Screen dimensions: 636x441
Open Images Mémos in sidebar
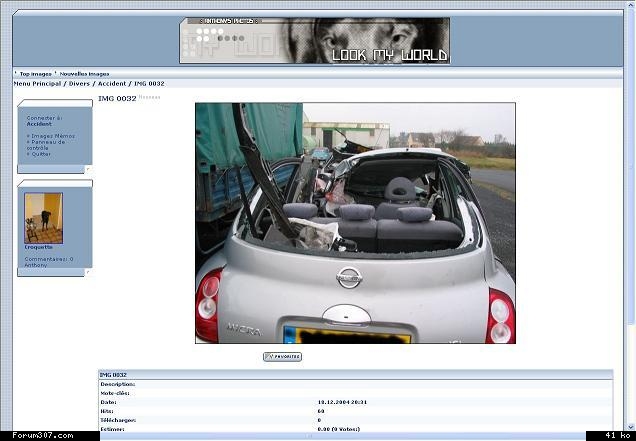coord(53,136)
